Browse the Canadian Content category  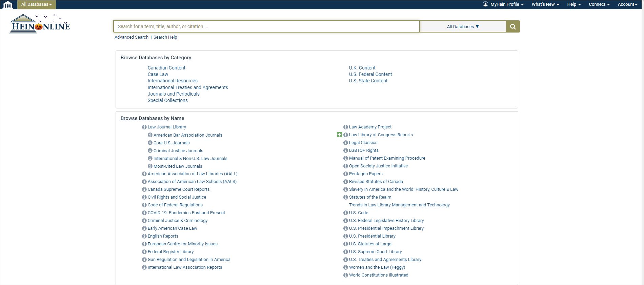[x=166, y=68]
